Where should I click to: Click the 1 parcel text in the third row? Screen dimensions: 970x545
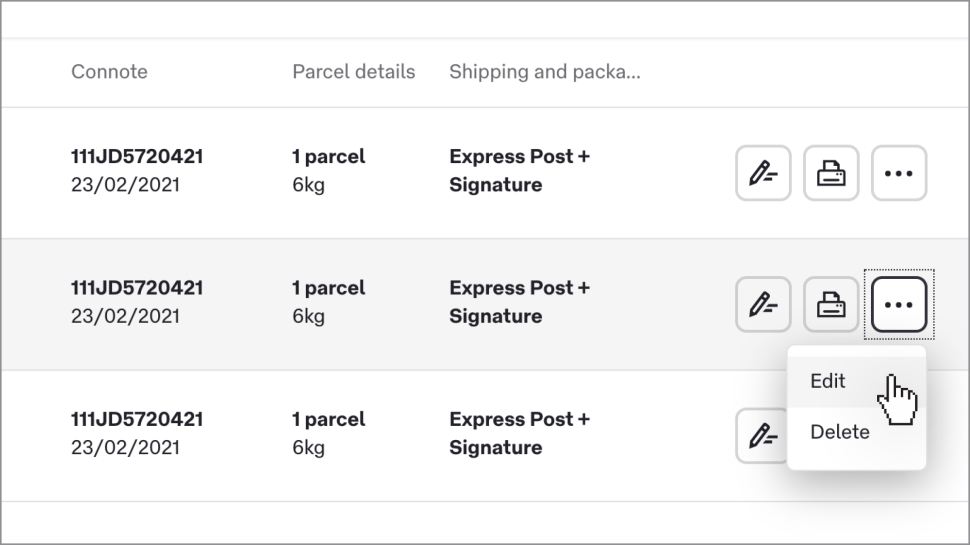[328, 419]
